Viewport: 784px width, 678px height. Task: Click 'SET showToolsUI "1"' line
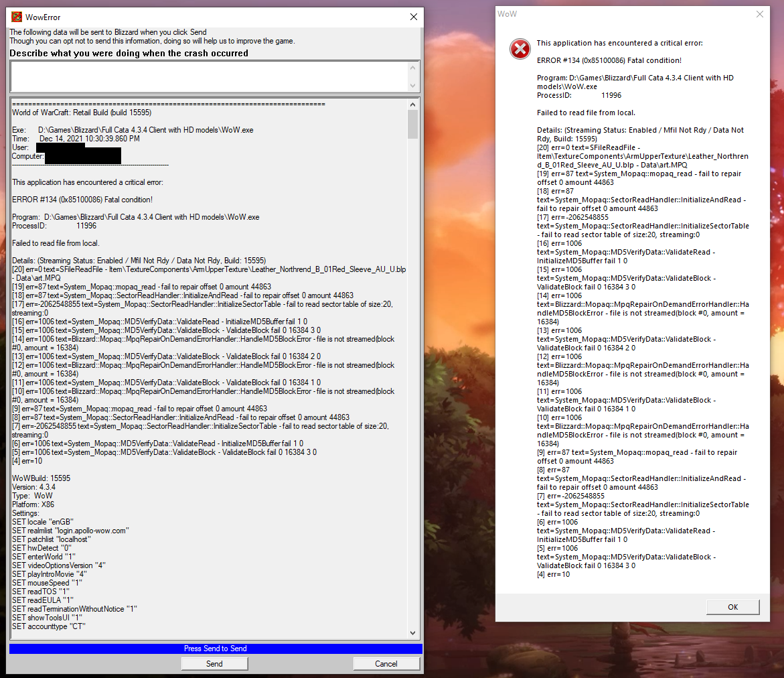47,618
